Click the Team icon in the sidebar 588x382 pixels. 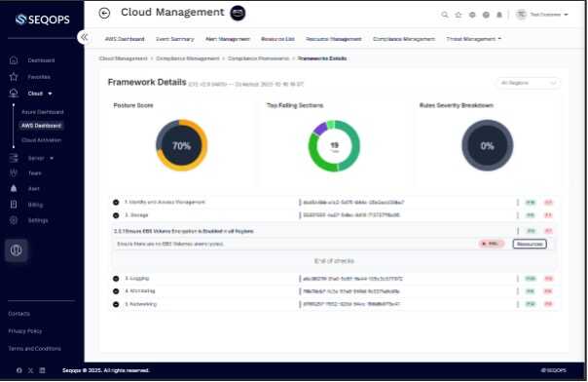pyautogui.click(x=14, y=173)
